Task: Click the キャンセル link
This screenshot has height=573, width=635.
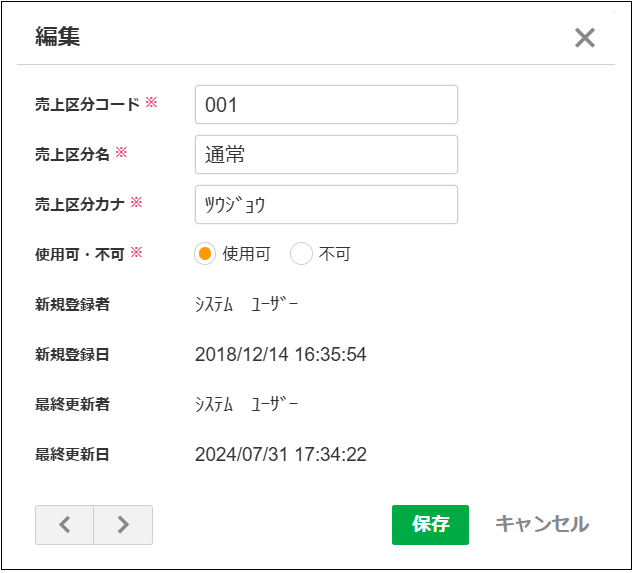Action: 541,524
